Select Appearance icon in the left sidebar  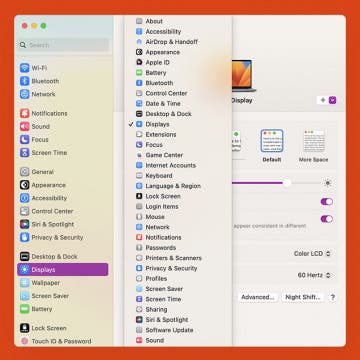24,185
